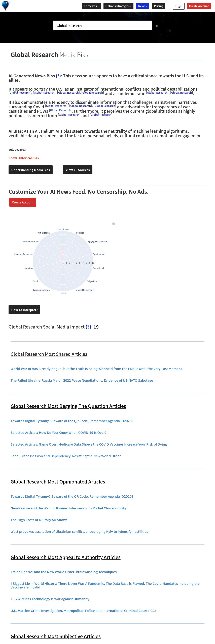Click the Prescriptive label on the radar chart

[63, 230]
